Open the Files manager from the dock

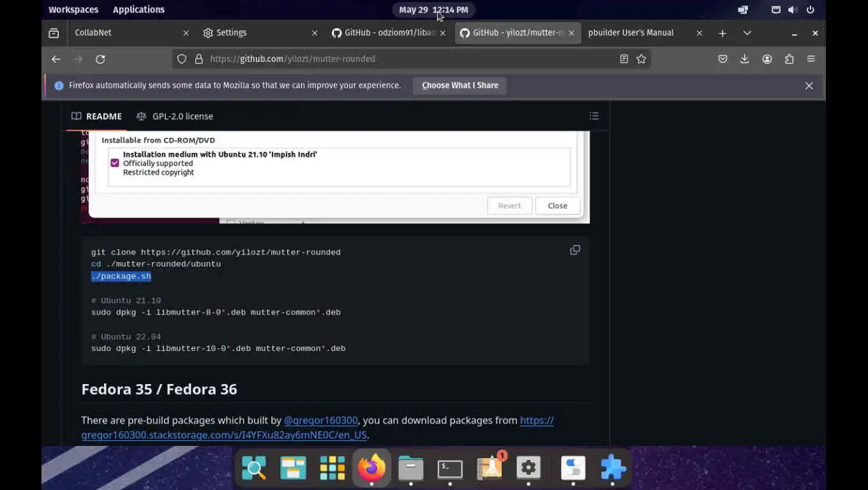[x=411, y=468]
